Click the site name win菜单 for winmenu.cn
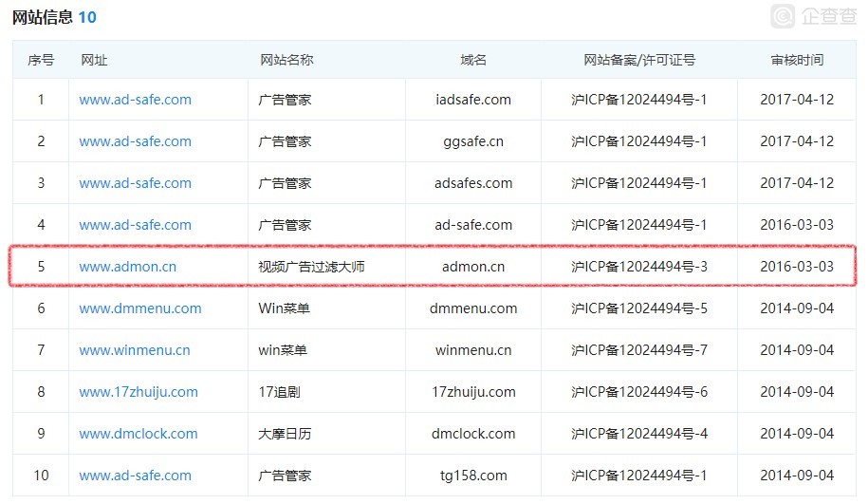The image size is (868, 504). pyautogui.click(x=283, y=350)
